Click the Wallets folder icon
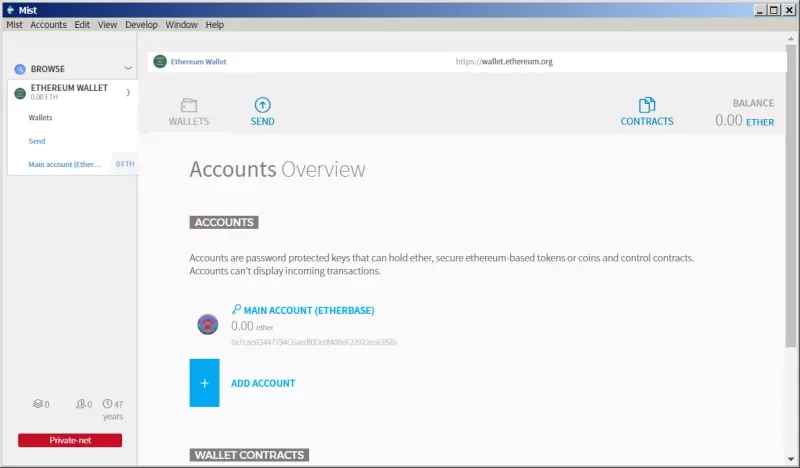This screenshot has width=800, height=468. [189, 105]
